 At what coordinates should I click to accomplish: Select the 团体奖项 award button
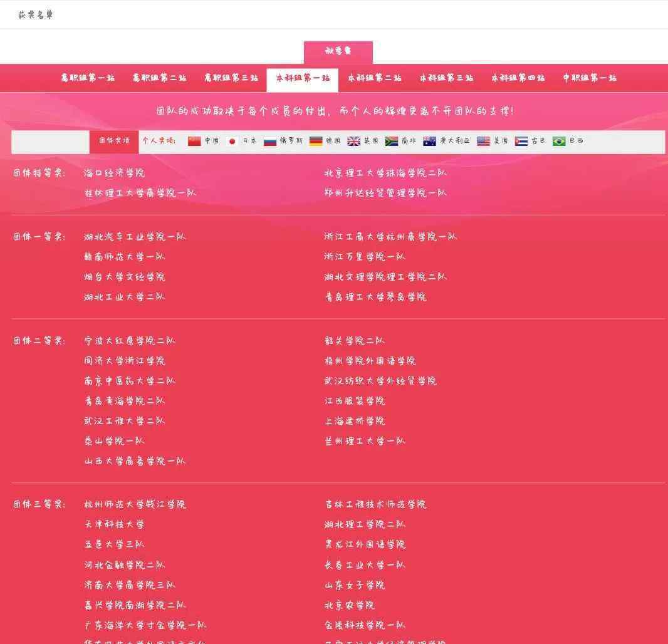[x=114, y=141]
